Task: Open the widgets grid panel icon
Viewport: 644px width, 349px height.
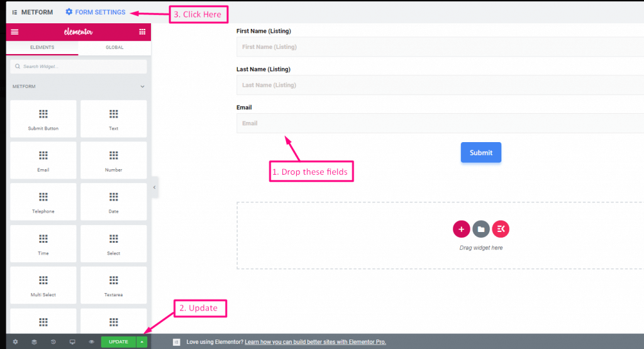Action: 142,32
